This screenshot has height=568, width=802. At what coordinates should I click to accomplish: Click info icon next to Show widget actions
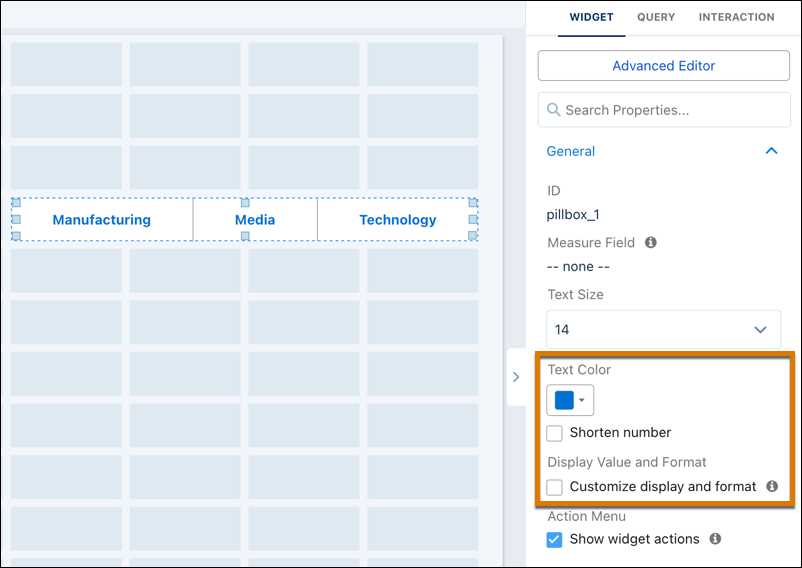(x=715, y=538)
